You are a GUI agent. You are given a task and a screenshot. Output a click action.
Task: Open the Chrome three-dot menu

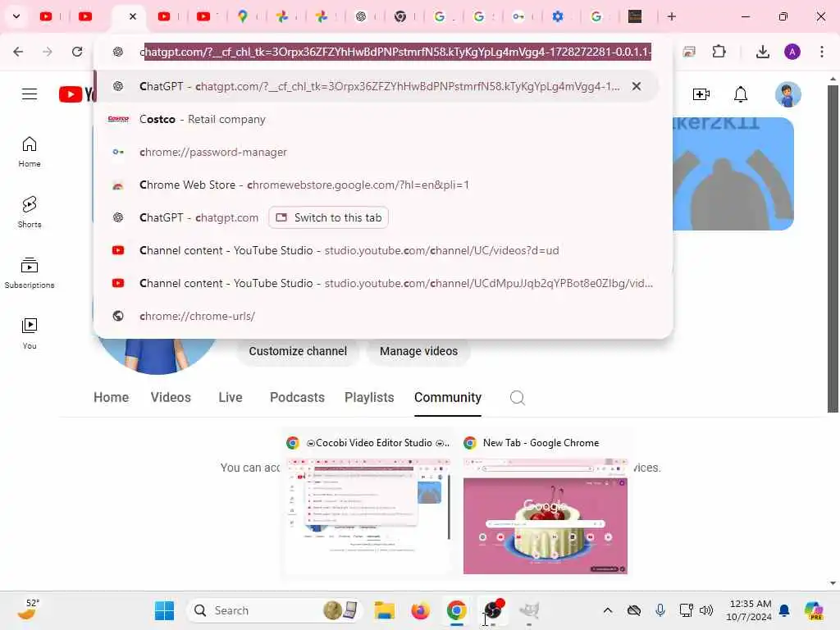tap(822, 52)
